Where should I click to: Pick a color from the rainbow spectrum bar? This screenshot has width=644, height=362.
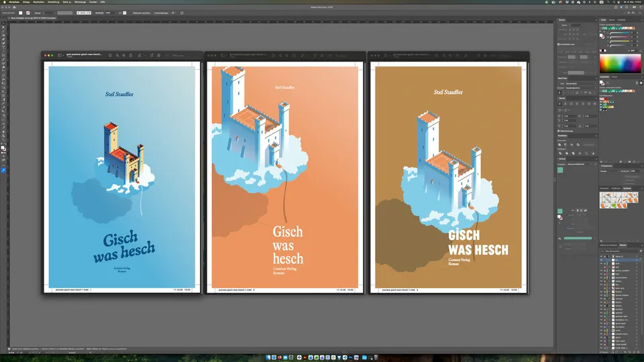pyautogui.click(x=620, y=64)
